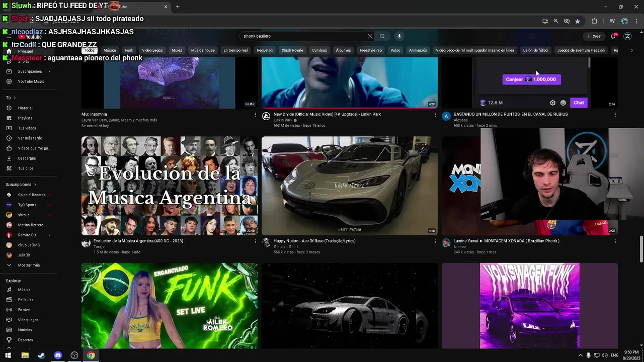Viewport: 644px width, 362px height.
Task: Open the Enganchado Funk Set Live thumbnail
Action: (x=170, y=306)
